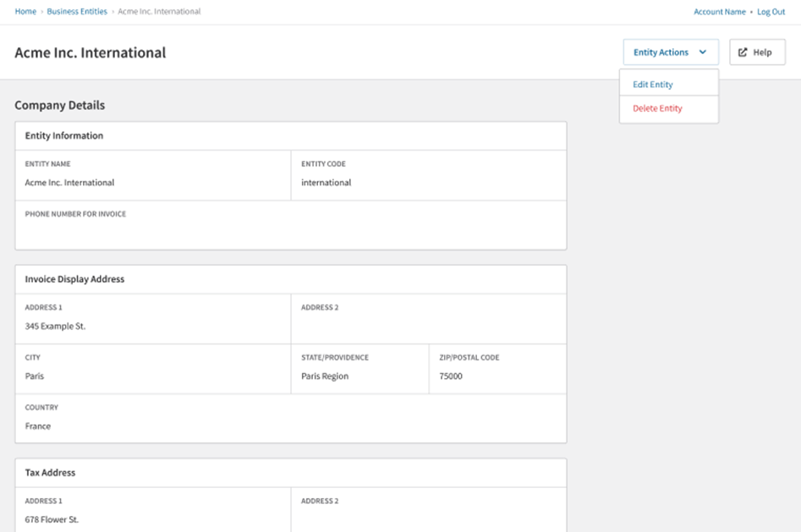Click the state value Paris Region
The image size is (801, 532).
pos(325,376)
